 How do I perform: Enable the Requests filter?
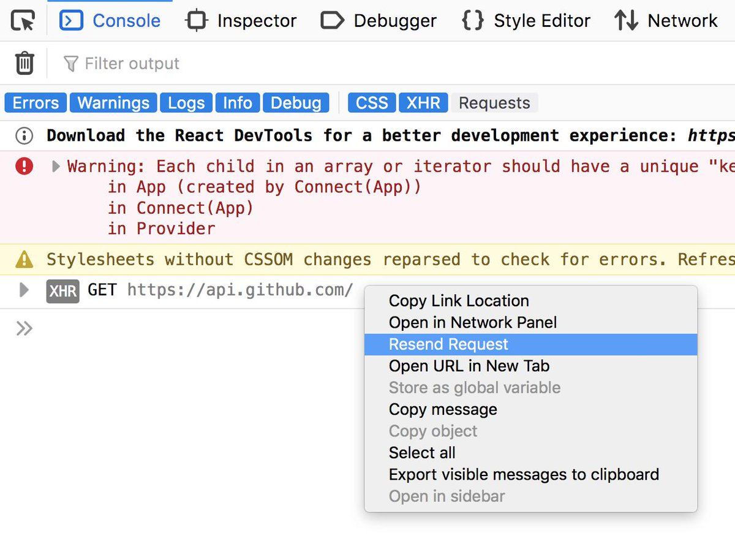click(494, 103)
